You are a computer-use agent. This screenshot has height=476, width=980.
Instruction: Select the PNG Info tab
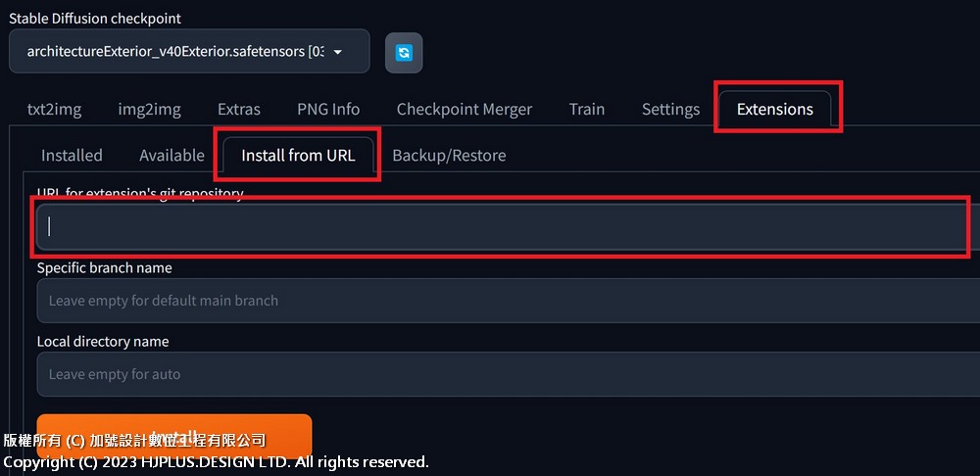[x=328, y=109]
